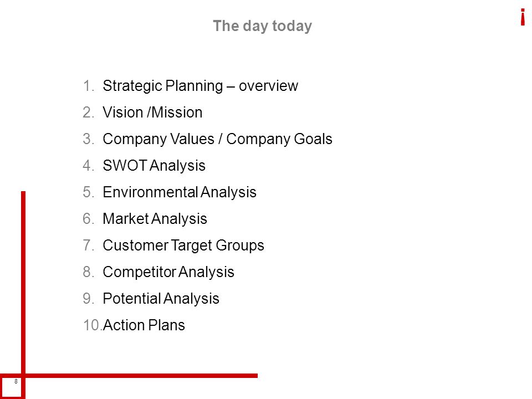This screenshot has height=399, width=532.
Task: Click the list number 1 marker
Action: (x=89, y=86)
